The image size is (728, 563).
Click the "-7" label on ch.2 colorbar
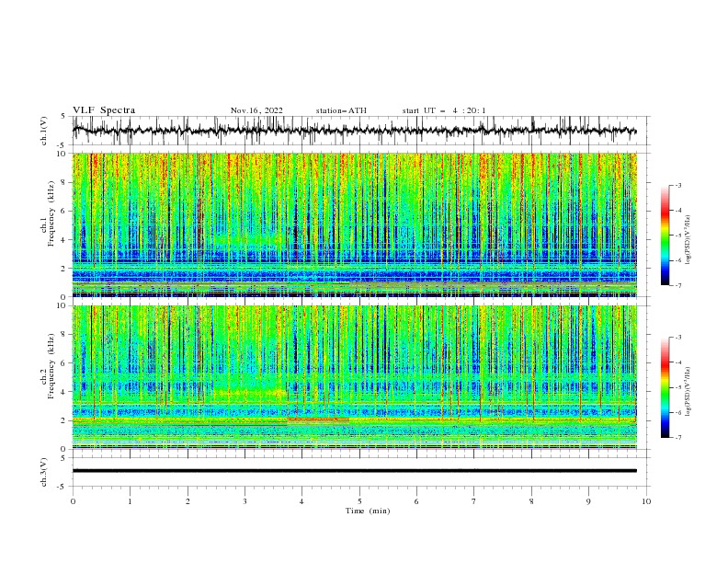click(678, 437)
